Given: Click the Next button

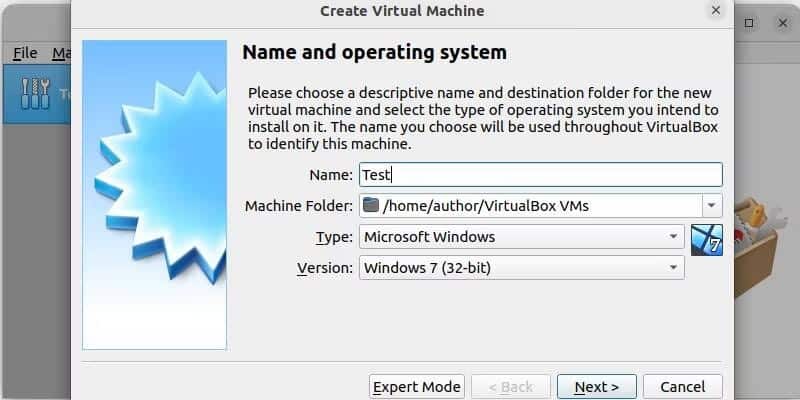Looking at the screenshot, I should click(596, 387).
